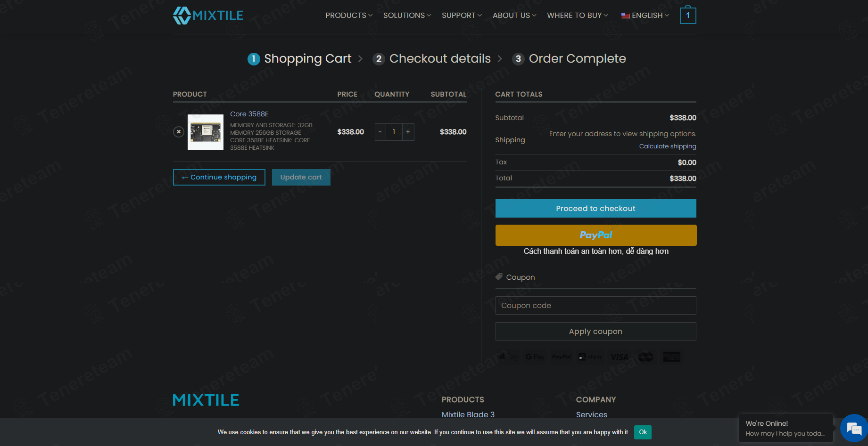Pay with the PayPal button

click(595, 235)
